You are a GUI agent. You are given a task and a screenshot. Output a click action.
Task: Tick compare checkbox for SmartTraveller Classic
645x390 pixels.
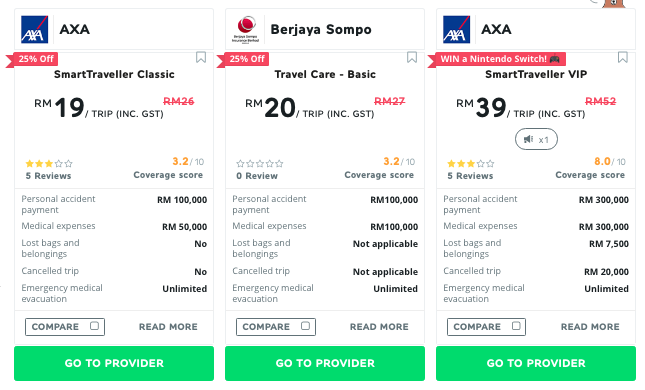(x=95, y=326)
